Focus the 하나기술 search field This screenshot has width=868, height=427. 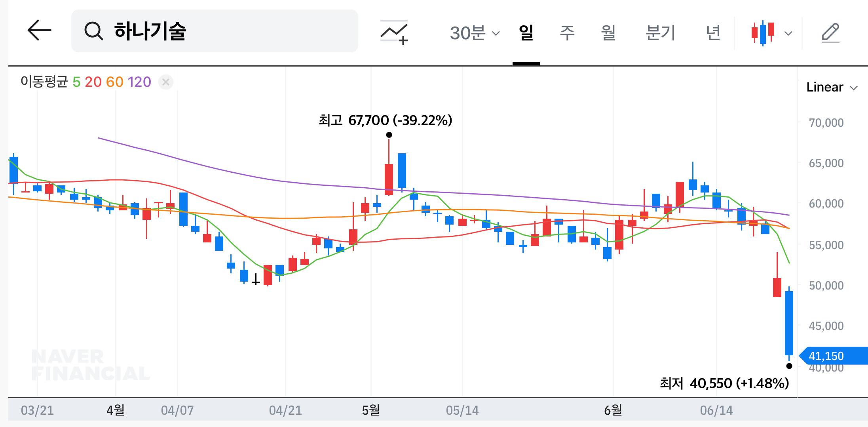(215, 31)
